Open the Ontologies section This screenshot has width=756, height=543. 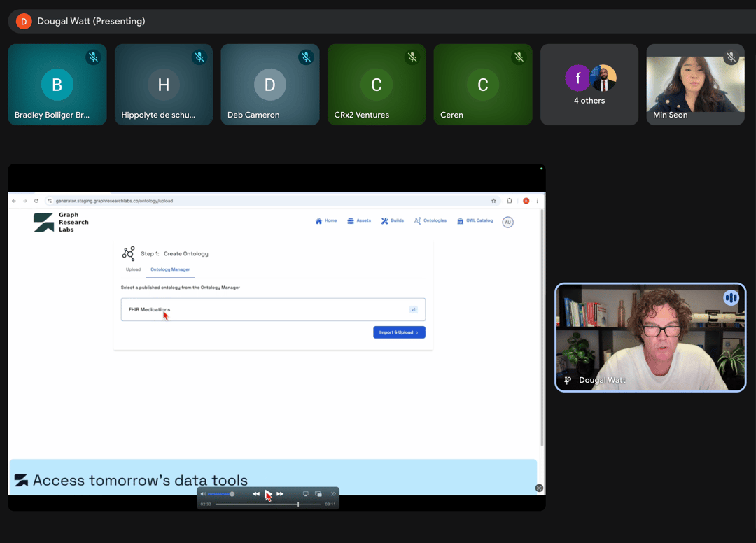pos(430,220)
